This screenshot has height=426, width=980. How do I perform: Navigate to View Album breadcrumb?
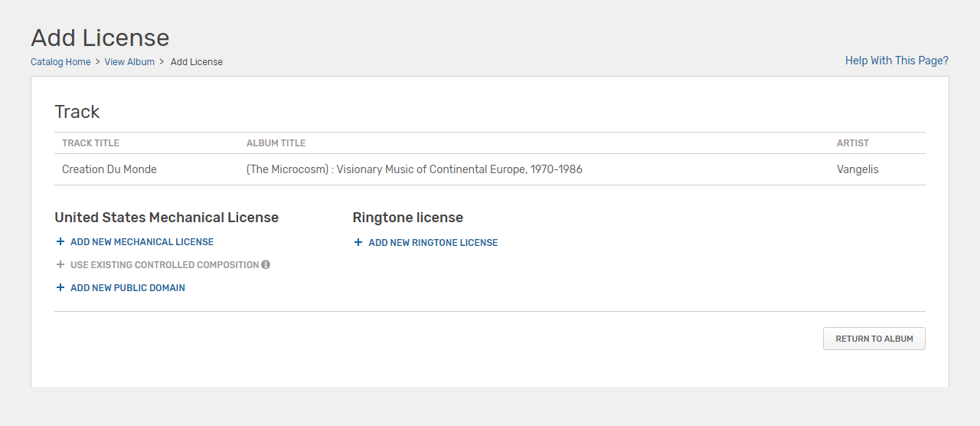point(129,62)
